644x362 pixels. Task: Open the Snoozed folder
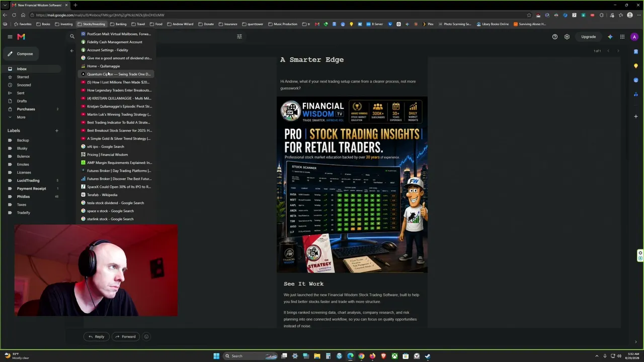31,85
